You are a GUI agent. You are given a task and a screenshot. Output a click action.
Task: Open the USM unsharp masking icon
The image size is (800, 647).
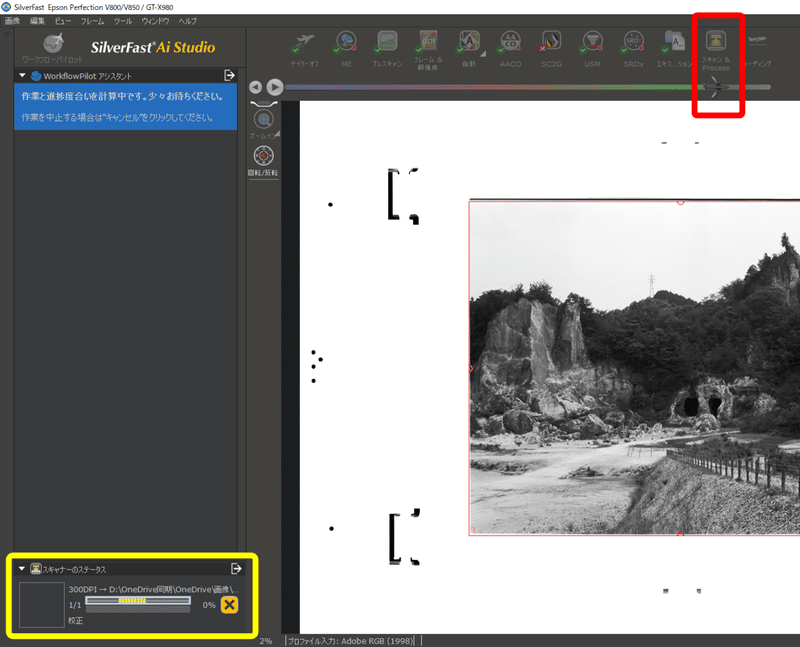(592, 42)
